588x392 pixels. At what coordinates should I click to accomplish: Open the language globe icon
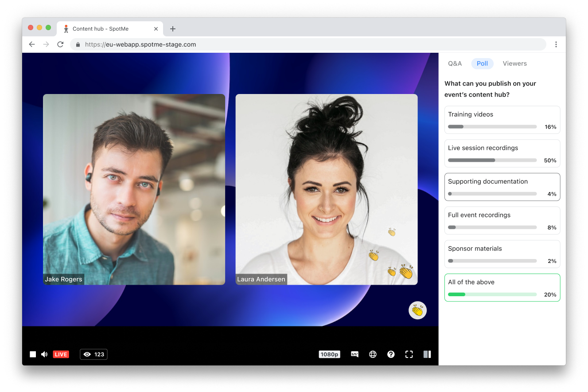pos(373,354)
